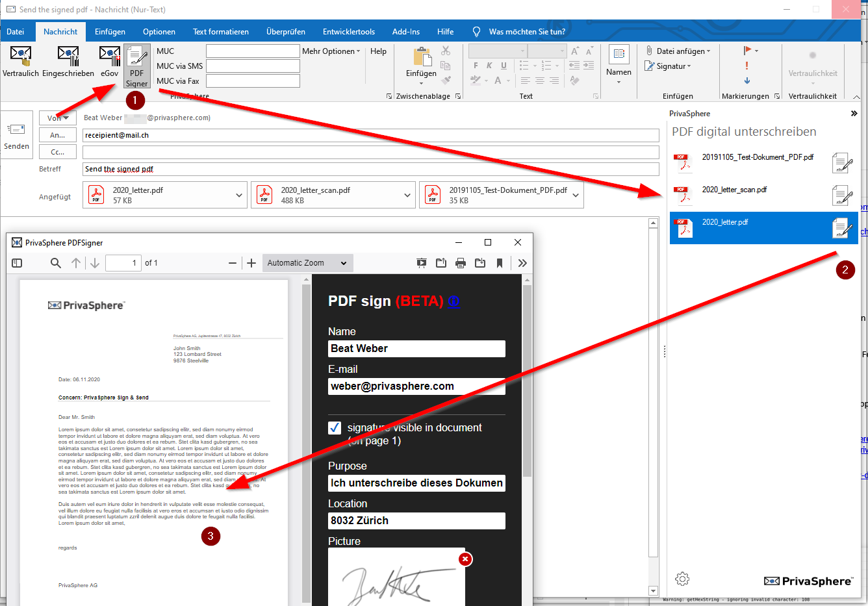Image resolution: width=868 pixels, height=606 pixels.
Task: Sign 20191105_Test-Dokument_PDF.pdf via its pen icon
Action: pyautogui.click(x=842, y=162)
